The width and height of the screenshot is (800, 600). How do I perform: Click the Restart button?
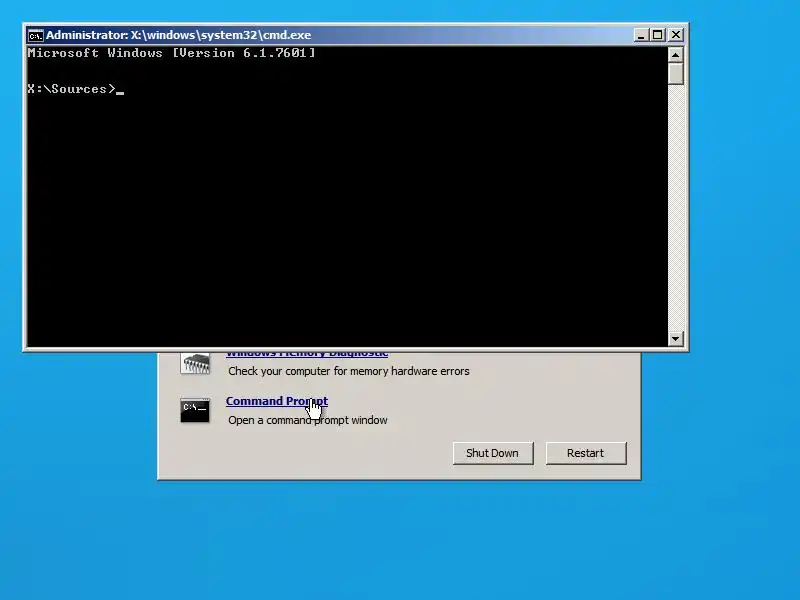586,453
